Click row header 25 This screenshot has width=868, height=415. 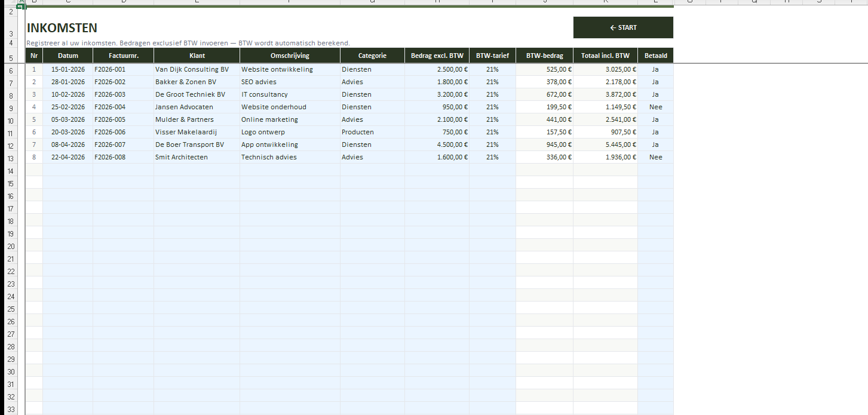(10, 309)
